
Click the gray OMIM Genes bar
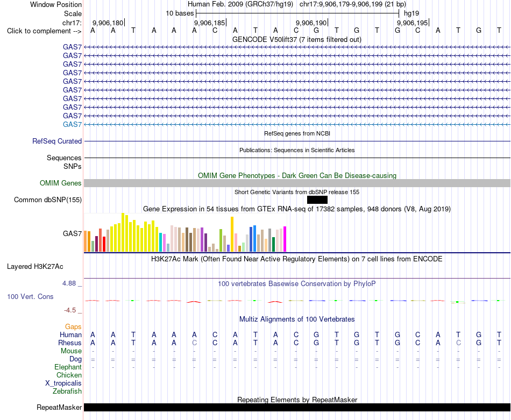click(x=297, y=183)
